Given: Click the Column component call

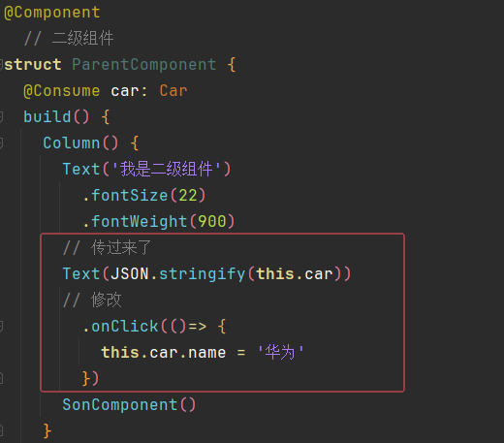Looking at the screenshot, I should 72,143.
